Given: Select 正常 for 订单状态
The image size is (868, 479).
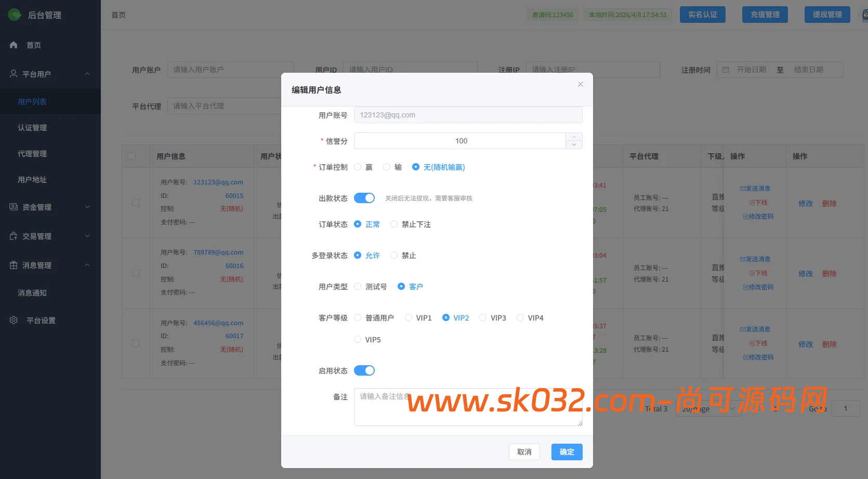Looking at the screenshot, I should click(367, 224).
